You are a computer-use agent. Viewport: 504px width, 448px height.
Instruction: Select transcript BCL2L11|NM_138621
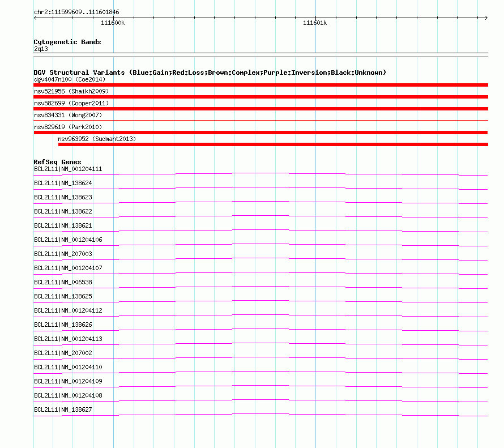tap(63, 225)
